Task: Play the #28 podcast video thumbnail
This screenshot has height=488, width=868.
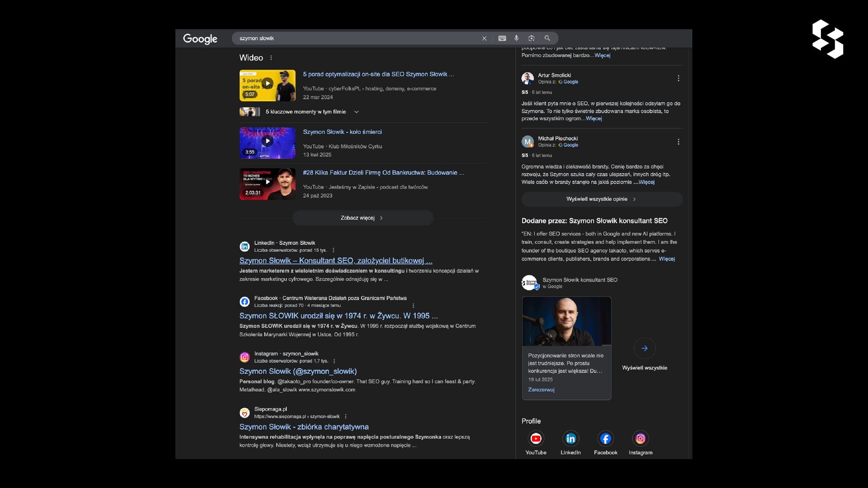Action: pyautogui.click(x=268, y=184)
